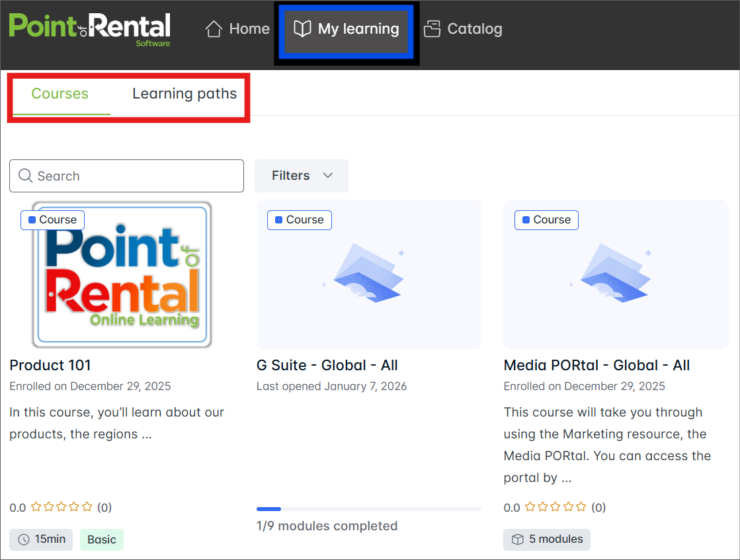
Task: Expand the Filters dropdown
Action: tap(301, 176)
